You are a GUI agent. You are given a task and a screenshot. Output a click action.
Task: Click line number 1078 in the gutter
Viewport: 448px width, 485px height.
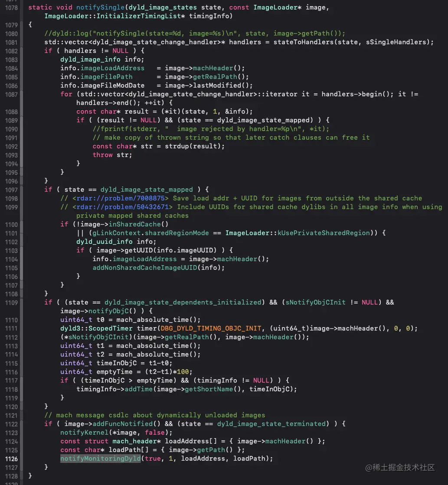point(11,8)
